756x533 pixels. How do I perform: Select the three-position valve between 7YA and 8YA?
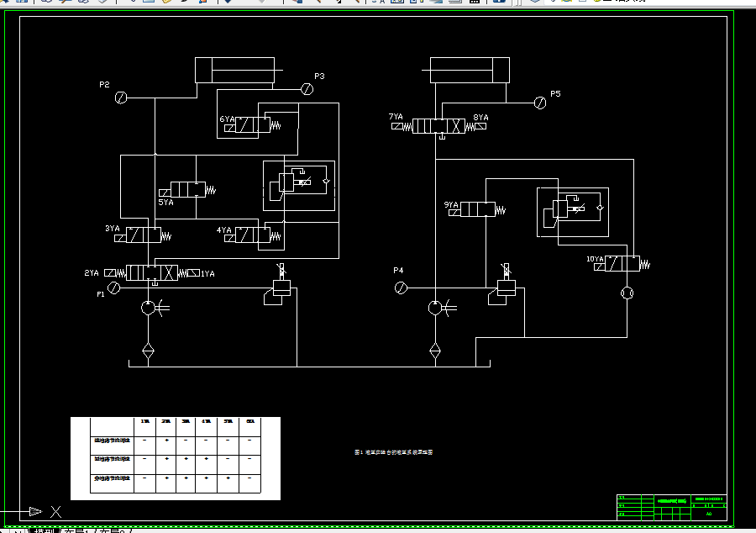coord(438,127)
